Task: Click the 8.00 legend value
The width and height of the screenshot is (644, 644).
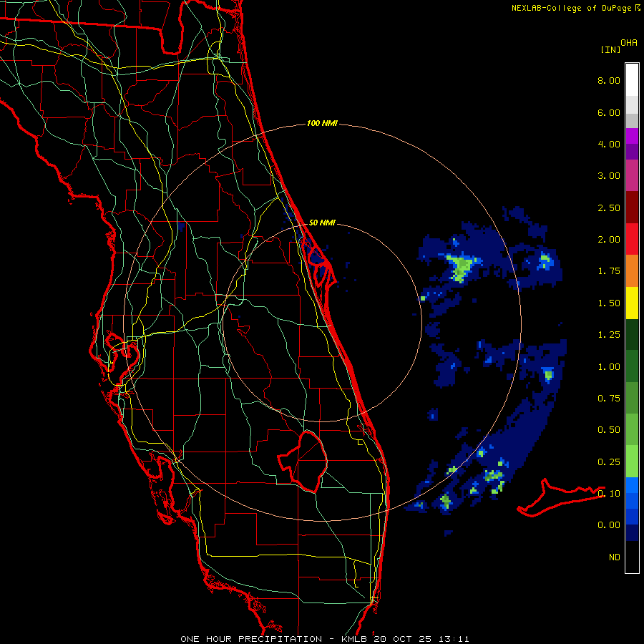Action: [609, 80]
